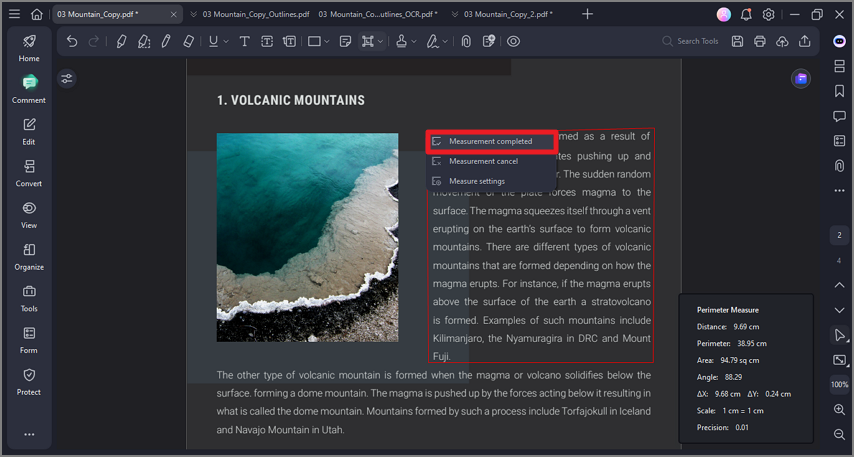Open the notifications bell
The image size is (854, 457).
[746, 15]
